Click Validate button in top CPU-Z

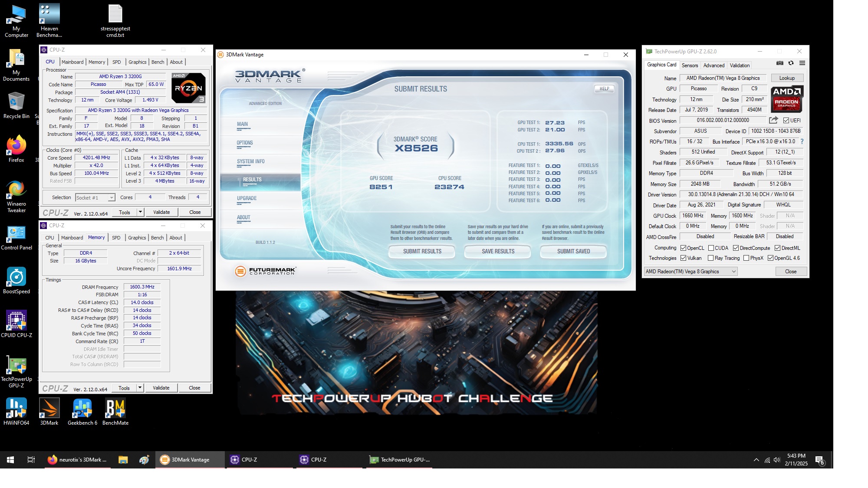[x=161, y=212]
